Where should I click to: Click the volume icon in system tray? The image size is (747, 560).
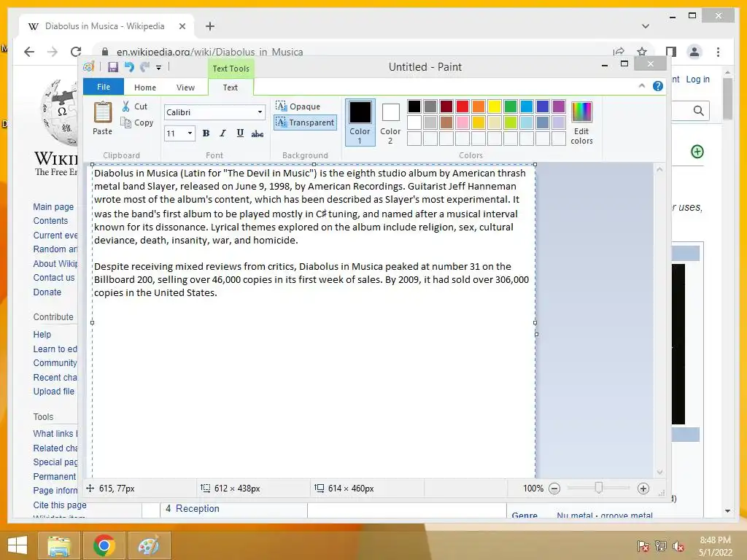[678, 545]
